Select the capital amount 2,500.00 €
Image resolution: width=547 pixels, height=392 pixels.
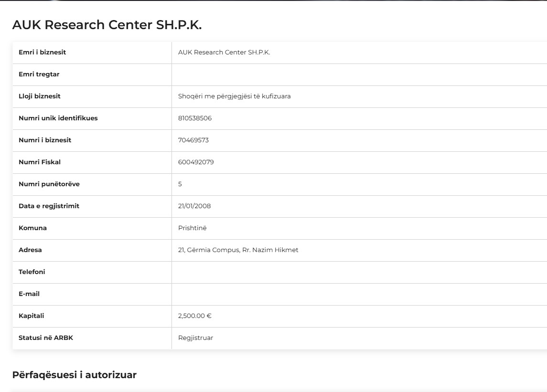(x=194, y=316)
